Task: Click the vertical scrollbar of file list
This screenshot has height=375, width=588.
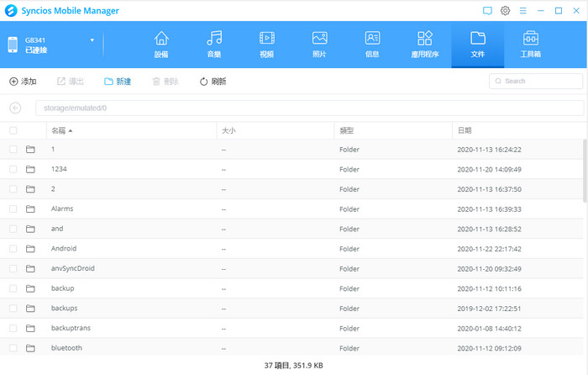Action: coord(585,171)
